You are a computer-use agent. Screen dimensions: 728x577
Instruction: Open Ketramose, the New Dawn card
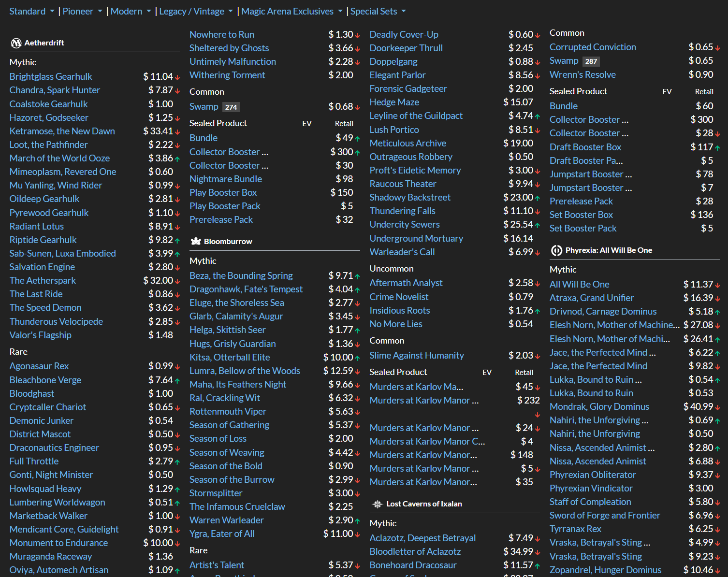(62, 131)
